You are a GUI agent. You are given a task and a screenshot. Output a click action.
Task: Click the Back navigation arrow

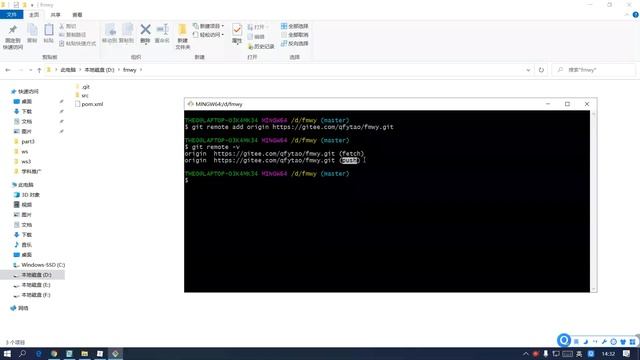8,70
